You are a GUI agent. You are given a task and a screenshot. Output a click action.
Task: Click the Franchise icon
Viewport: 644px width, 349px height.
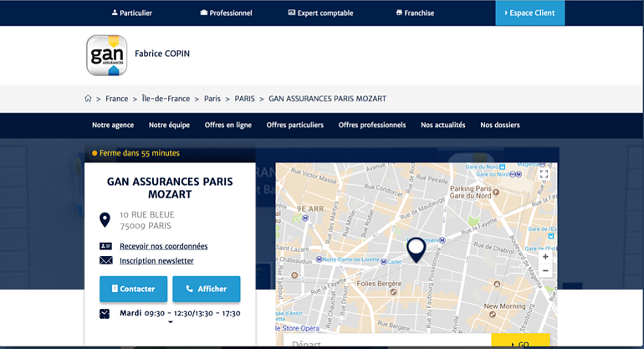point(399,13)
